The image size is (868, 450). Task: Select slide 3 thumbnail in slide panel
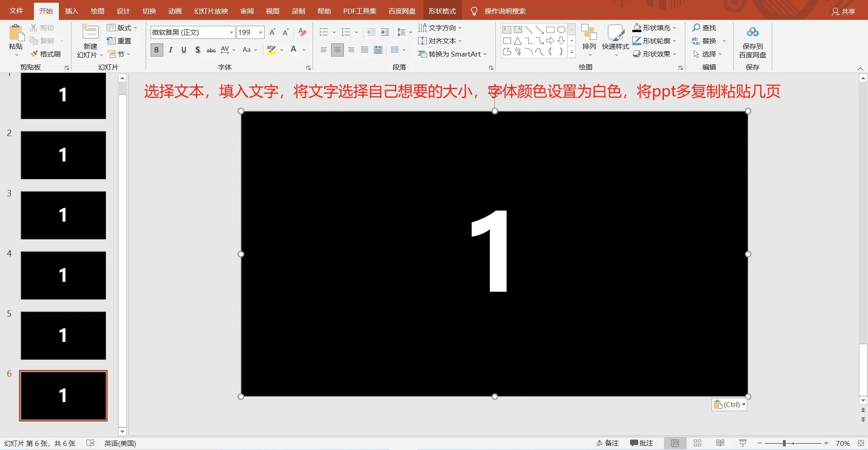coord(63,215)
